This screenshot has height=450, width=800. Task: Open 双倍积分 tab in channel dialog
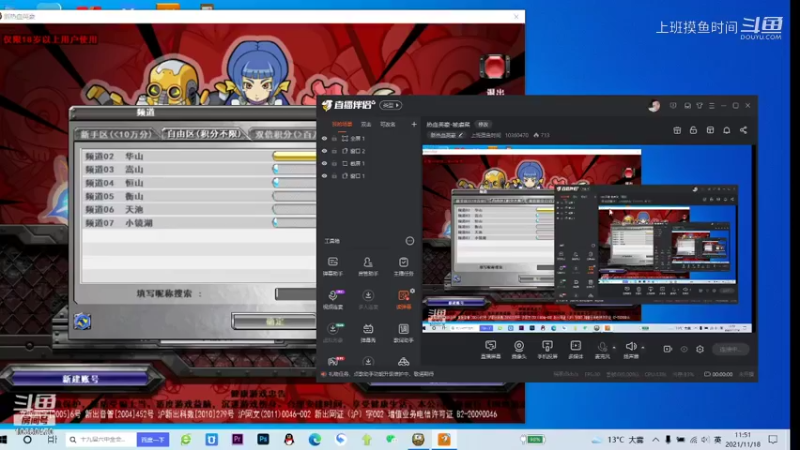pyautogui.click(x=284, y=134)
